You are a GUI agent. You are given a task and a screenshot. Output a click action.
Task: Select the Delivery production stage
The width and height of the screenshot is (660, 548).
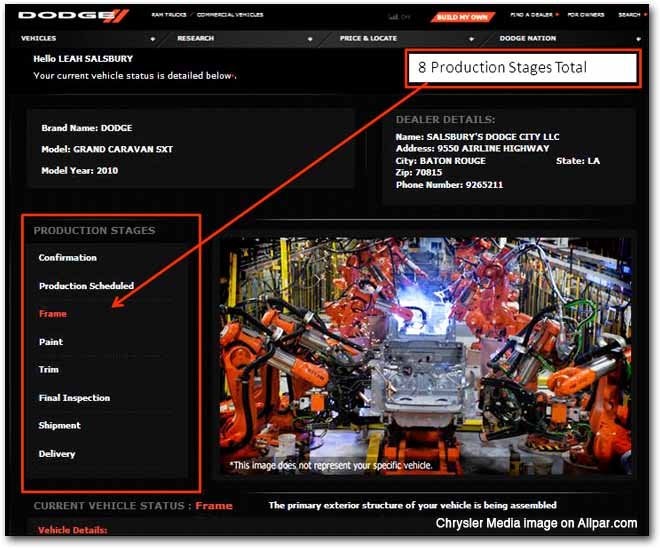[x=57, y=454]
